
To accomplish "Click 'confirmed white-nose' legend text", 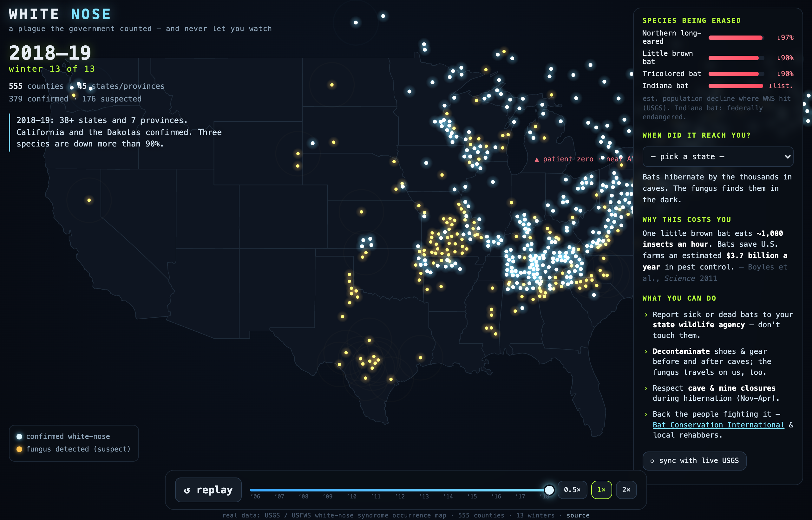I will pyautogui.click(x=68, y=437).
